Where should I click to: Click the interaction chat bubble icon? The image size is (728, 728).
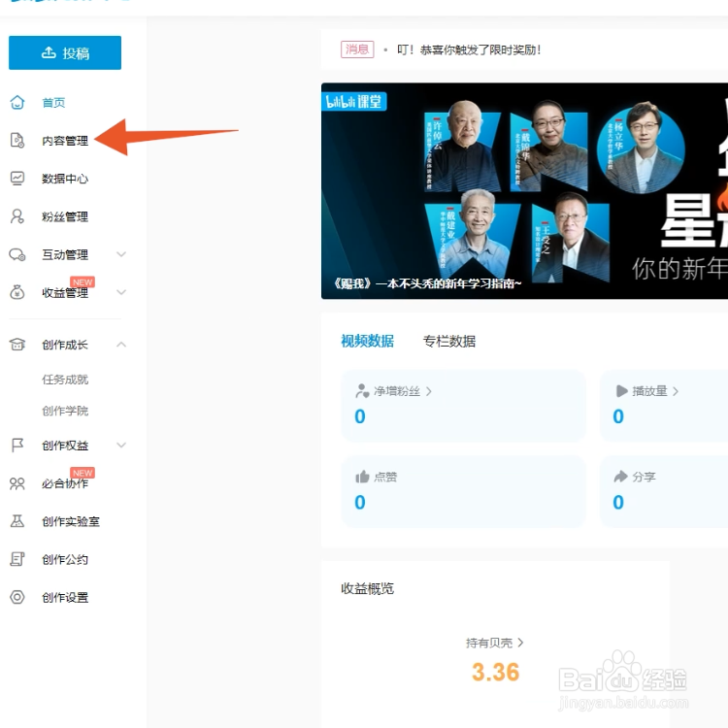click(x=17, y=254)
